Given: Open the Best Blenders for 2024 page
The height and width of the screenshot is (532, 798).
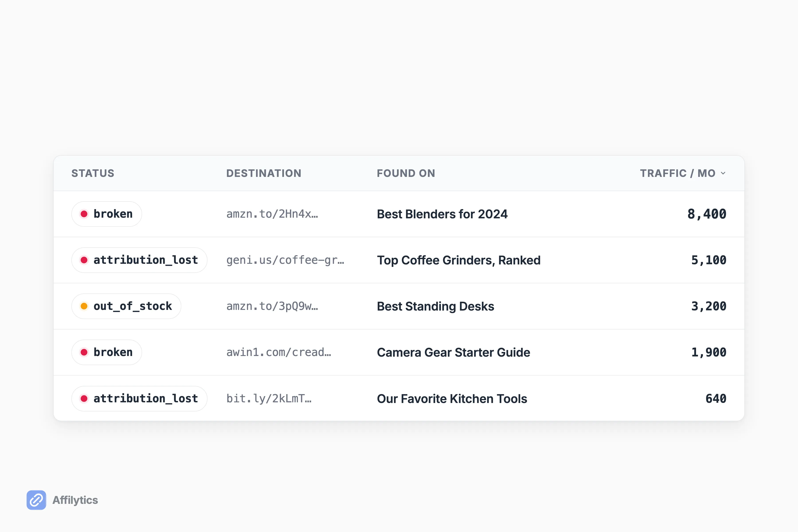Looking at the screenshot, I should coord(442,214).
